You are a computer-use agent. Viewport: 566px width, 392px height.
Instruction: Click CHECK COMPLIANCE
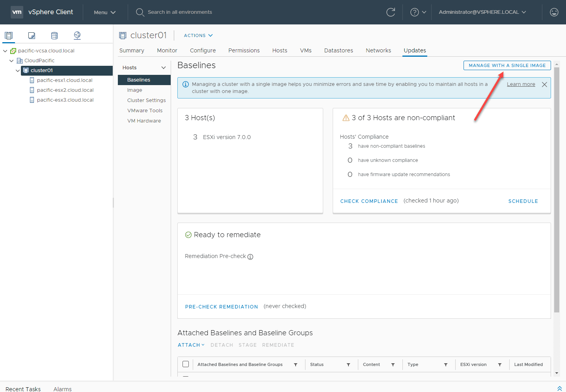coord(369,201)
